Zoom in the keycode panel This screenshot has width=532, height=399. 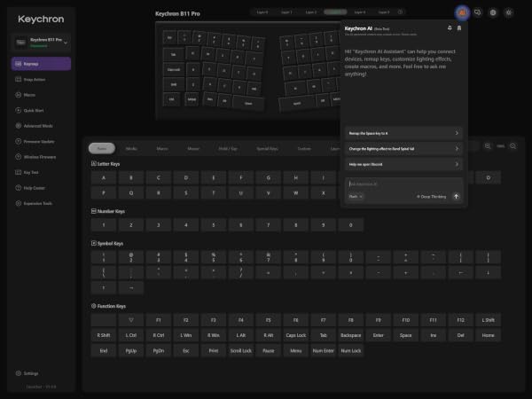[x=488, y=146]
